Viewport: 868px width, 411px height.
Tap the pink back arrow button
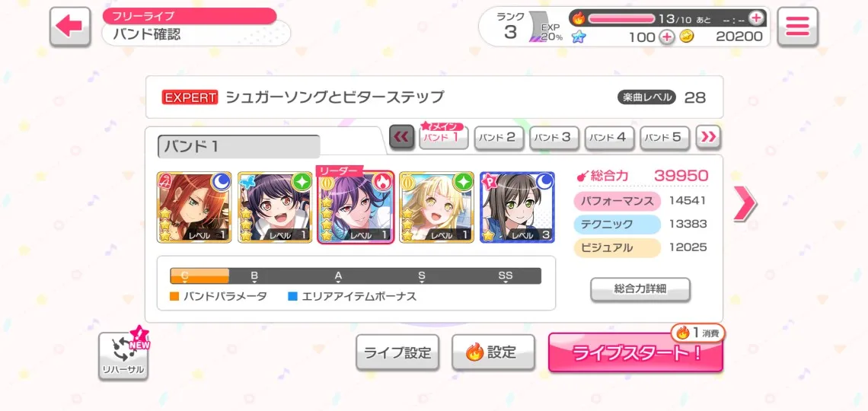(x=70, y=27)
